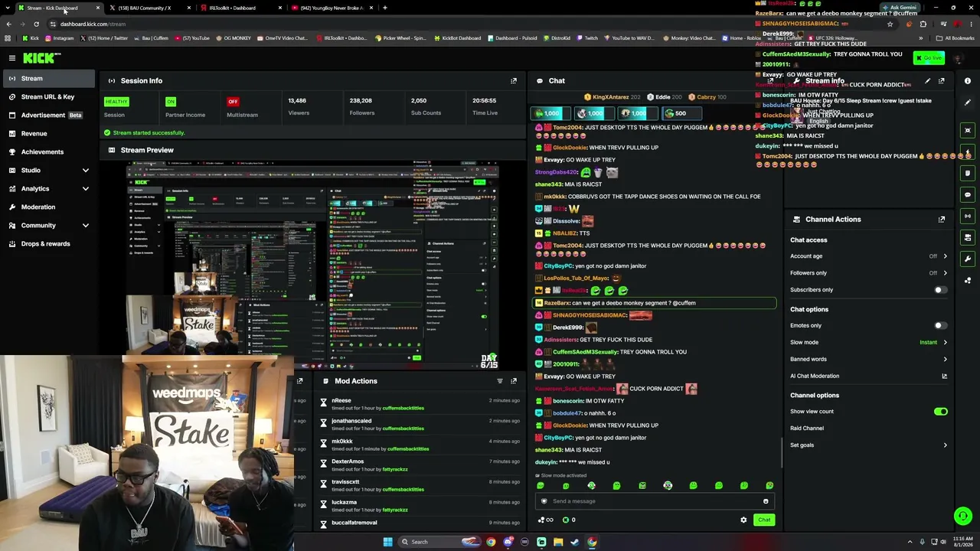Go to Revenue page
This screenshot has height=551, width=980.
[x=48, y=133]
